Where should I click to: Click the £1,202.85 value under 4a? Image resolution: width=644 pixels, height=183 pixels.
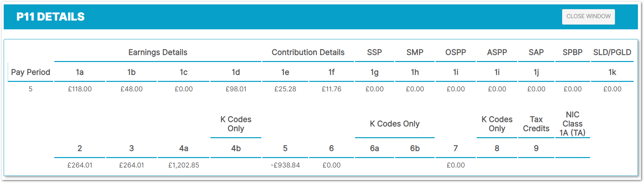tap(183, 165)
